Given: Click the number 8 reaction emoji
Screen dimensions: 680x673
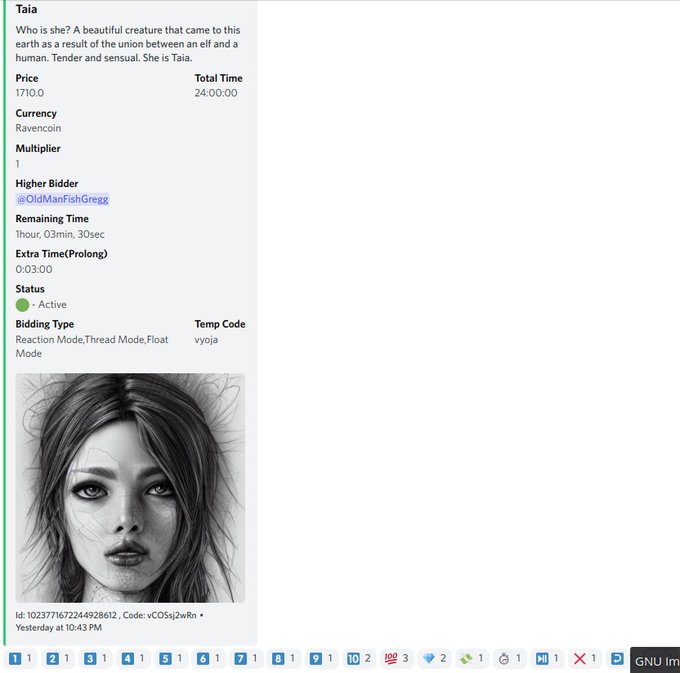Looking at the screenshot, I should [284, 659].
